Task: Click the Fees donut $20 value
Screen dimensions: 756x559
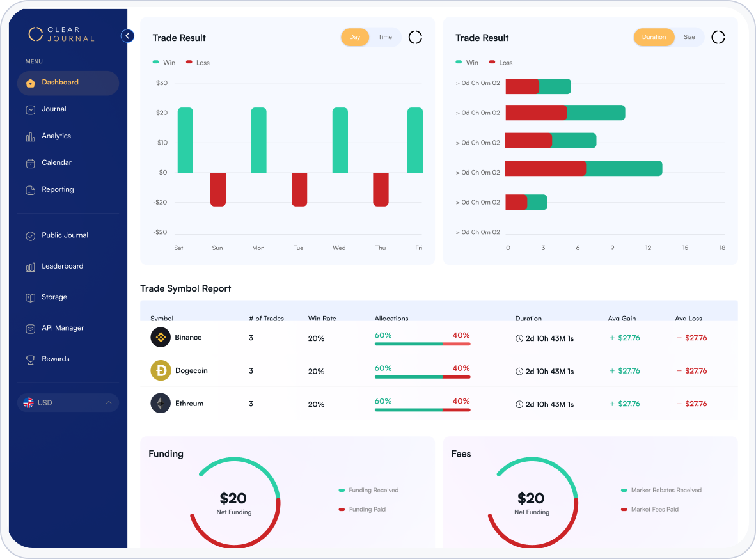Action: coord(531,498)
